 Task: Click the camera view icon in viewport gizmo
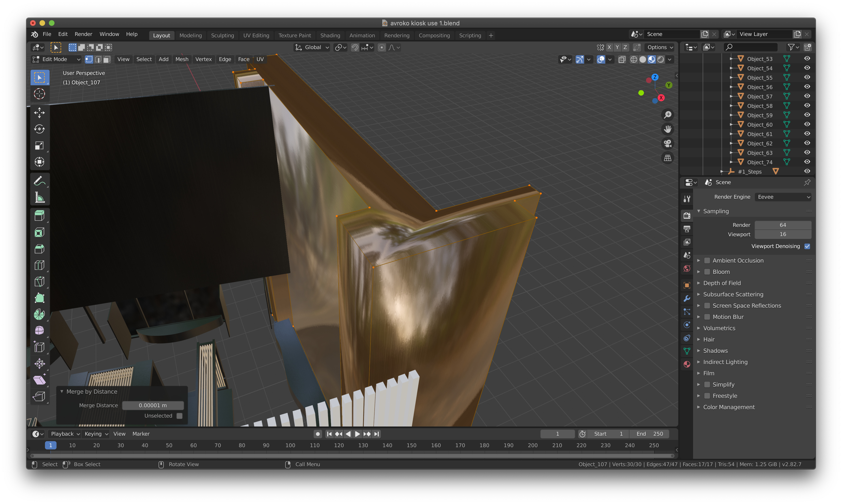click(667, 144)
